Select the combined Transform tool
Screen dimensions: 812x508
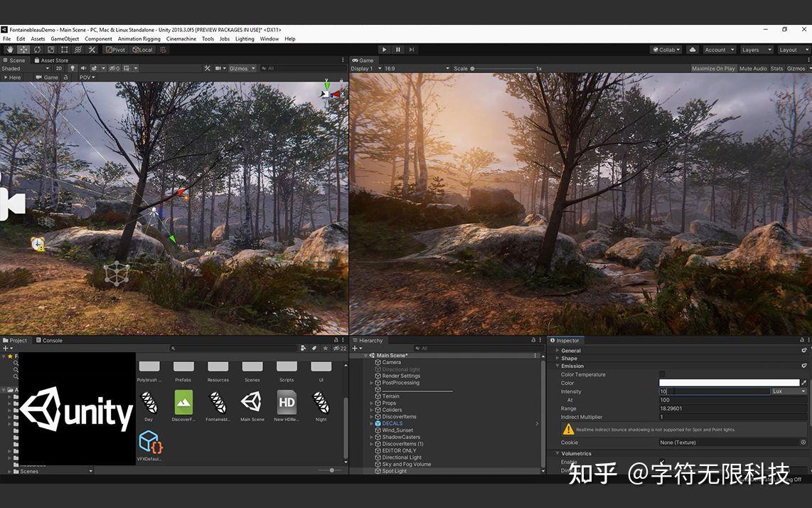[x=78, y=50]
